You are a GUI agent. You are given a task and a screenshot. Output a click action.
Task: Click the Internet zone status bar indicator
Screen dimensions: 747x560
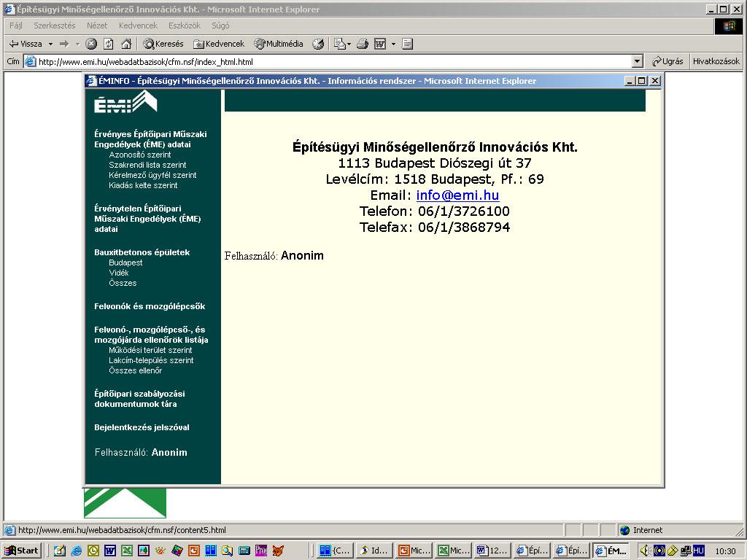[640, 530]
